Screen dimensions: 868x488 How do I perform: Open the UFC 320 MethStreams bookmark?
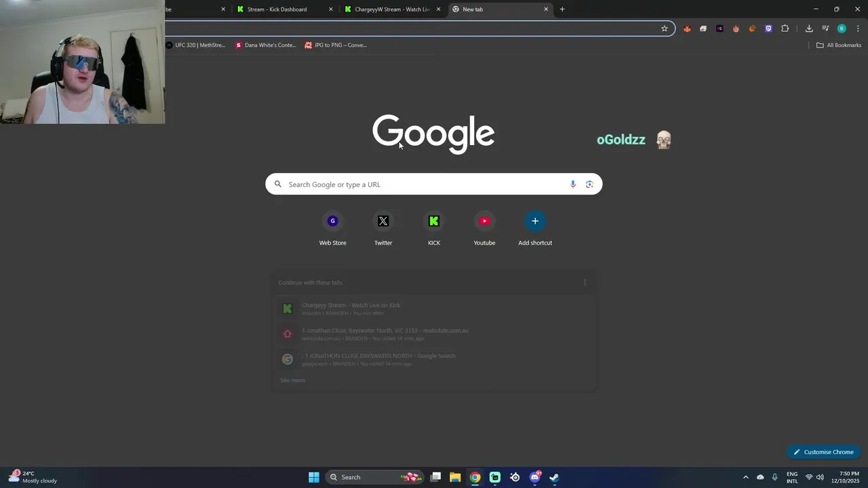tap(195, 45)
